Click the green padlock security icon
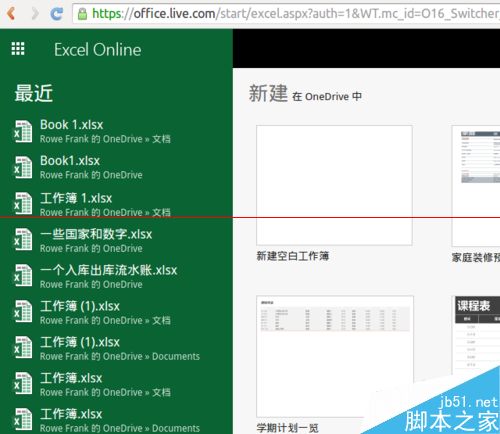Viewport: 500px width, 434px height. 82,14
